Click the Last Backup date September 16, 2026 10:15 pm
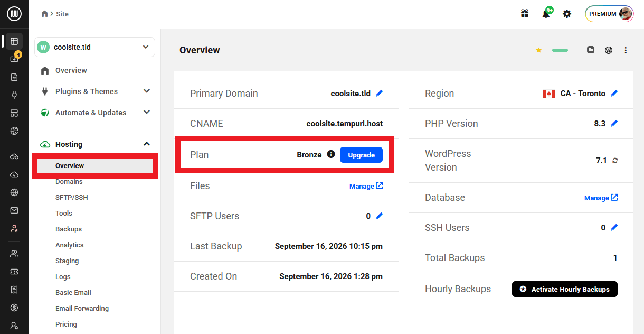644x334 pixels. tap(329, 246)
